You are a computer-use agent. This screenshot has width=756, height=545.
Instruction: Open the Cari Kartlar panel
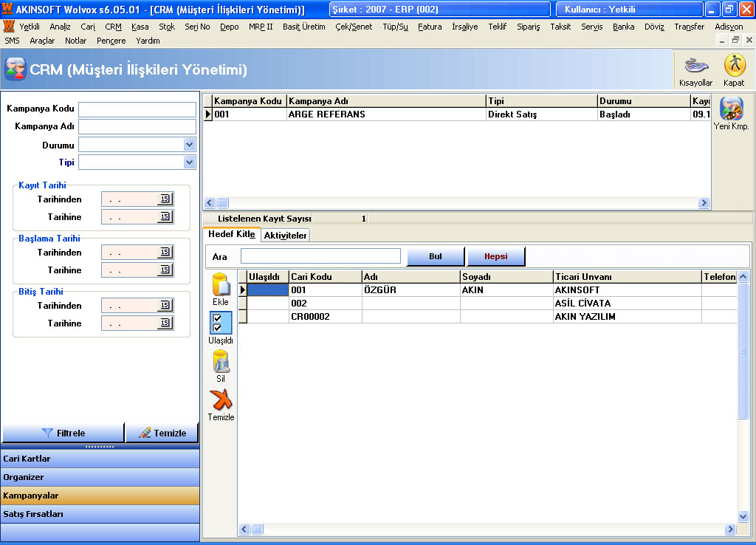tap(100, 459)
